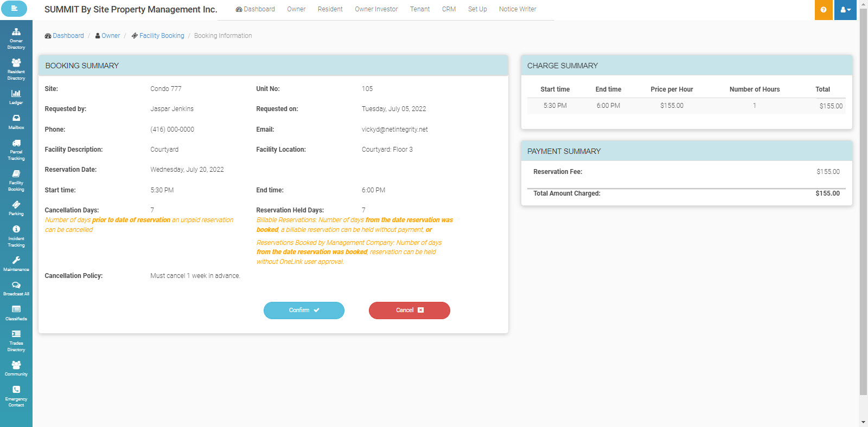Click the name Jaspar Jenkins
This screenshot has width=868, height=427.
172,109
